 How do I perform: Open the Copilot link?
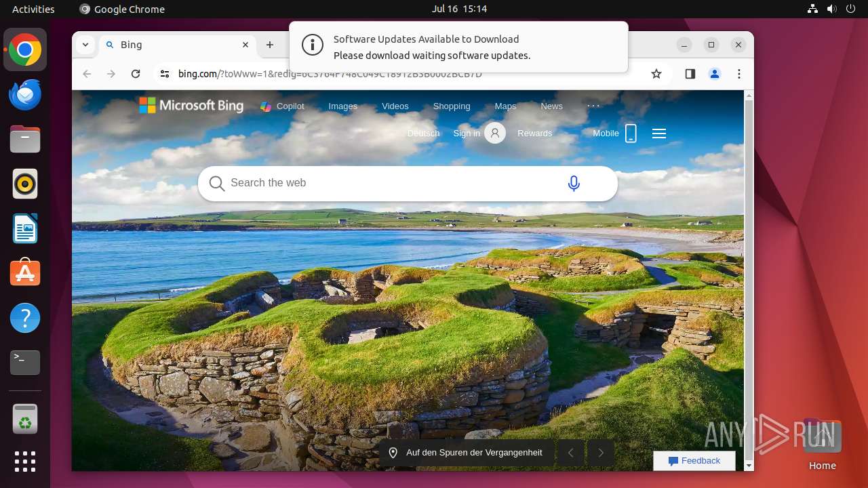283,106
